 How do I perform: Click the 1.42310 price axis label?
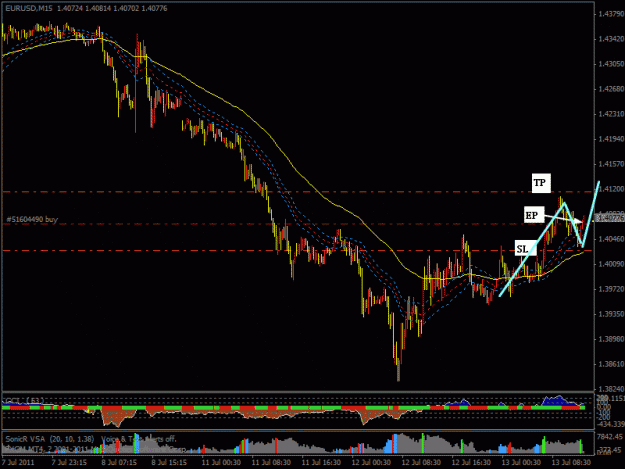coord(611,114)
